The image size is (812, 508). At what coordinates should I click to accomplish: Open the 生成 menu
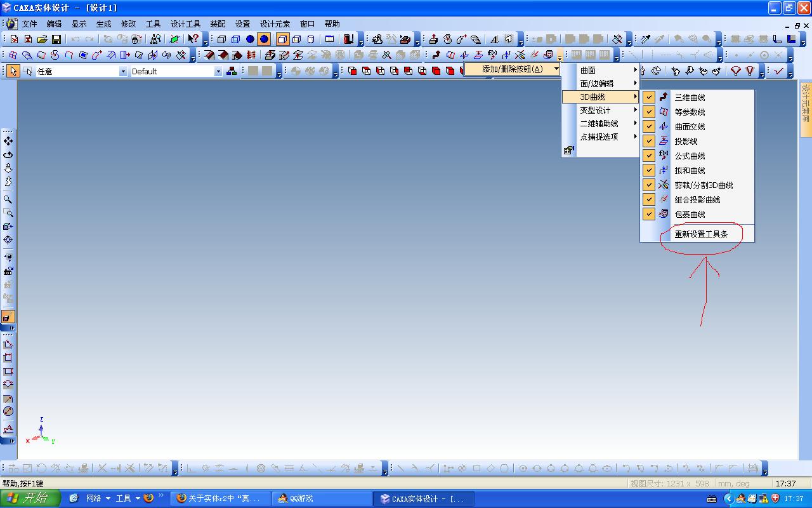[104, 23]
